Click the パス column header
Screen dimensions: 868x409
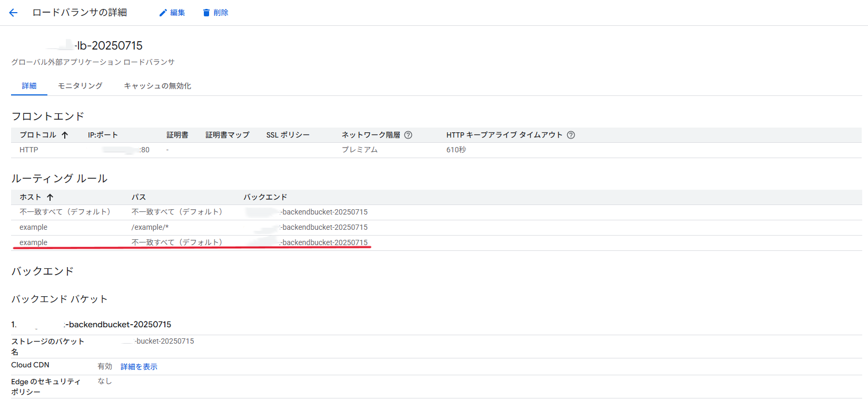tap(139, 197)
